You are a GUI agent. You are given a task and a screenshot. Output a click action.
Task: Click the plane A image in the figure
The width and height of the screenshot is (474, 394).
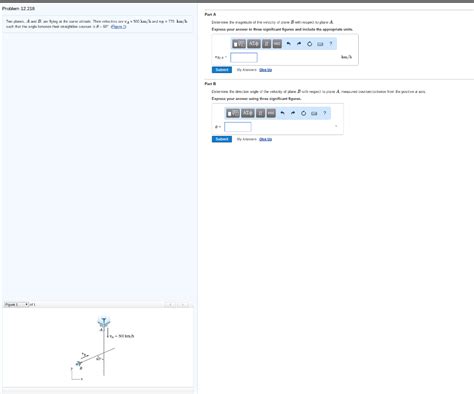[x=104, y=322]
